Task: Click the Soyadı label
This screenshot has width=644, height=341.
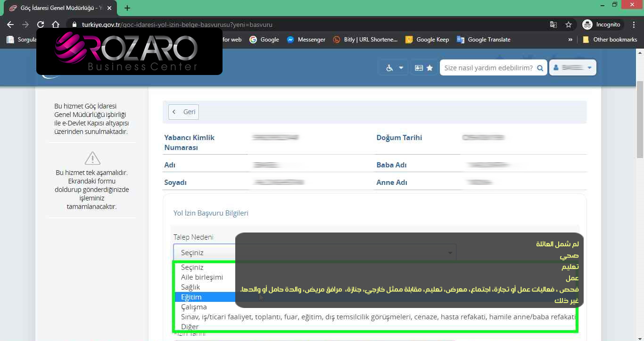Action: coord(175,183)
